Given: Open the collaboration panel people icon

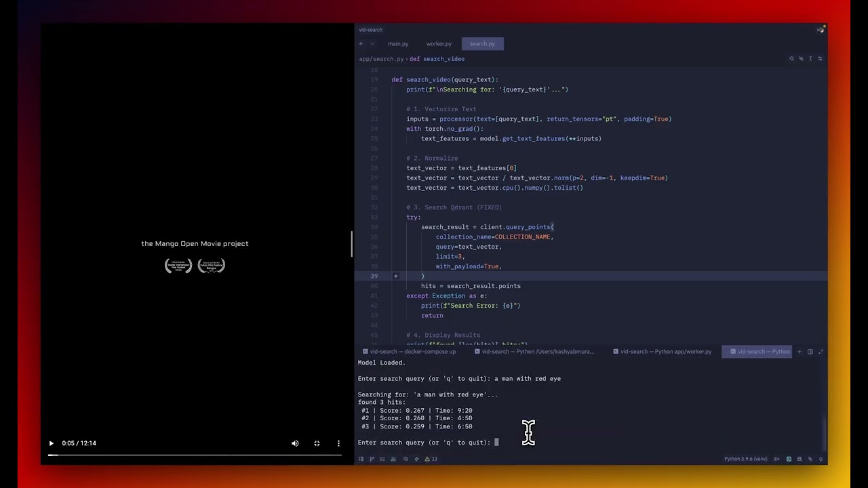Looking at the screenshot, I should 393,459.
